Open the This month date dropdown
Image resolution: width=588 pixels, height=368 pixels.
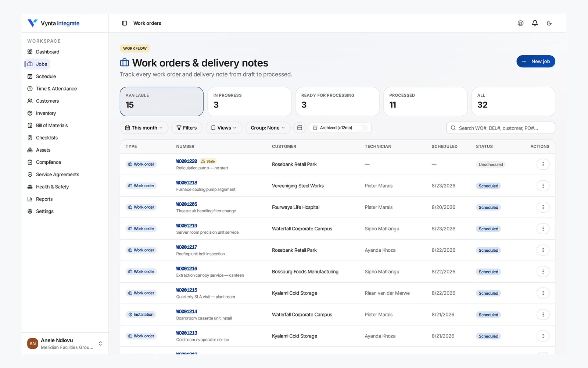pyautogui.click(x=144, y=128)
